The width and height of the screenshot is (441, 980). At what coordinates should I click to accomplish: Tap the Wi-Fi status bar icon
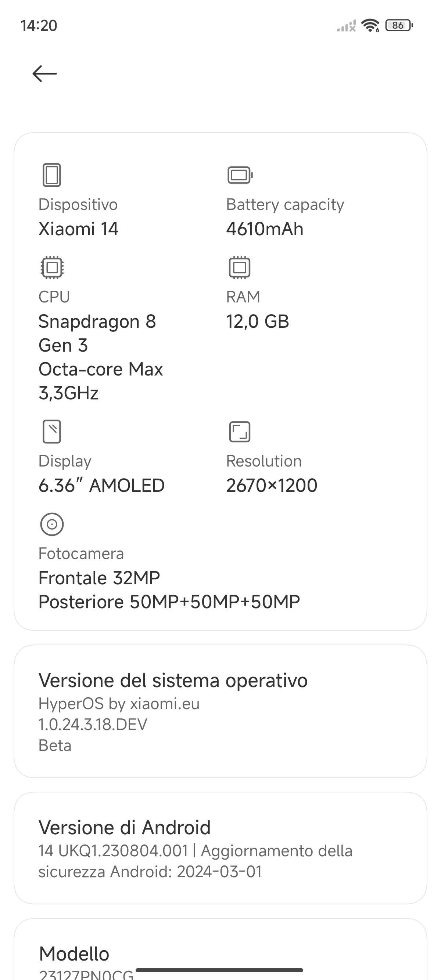click(370, 25)
